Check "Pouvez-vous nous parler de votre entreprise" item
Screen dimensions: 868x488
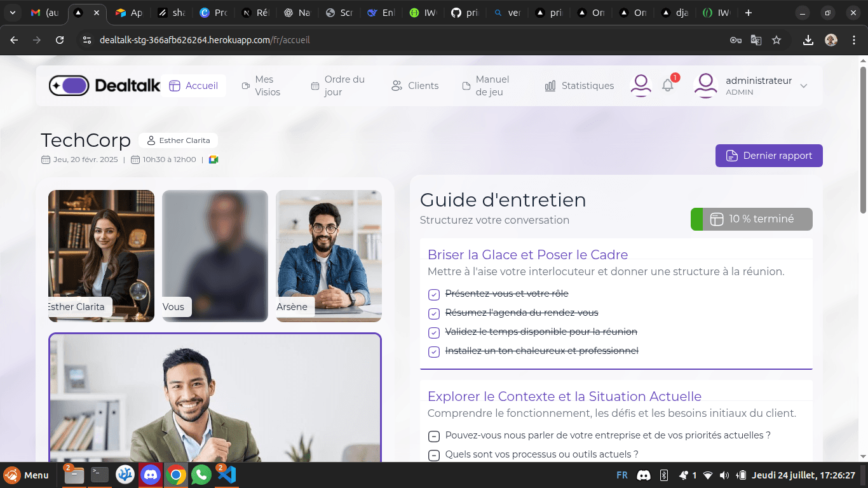click(434, 436)
